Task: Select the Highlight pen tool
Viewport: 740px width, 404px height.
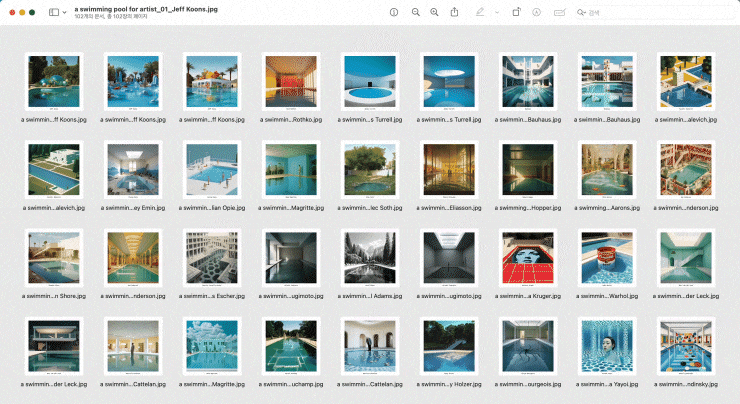Action: (x=481, y=12)
